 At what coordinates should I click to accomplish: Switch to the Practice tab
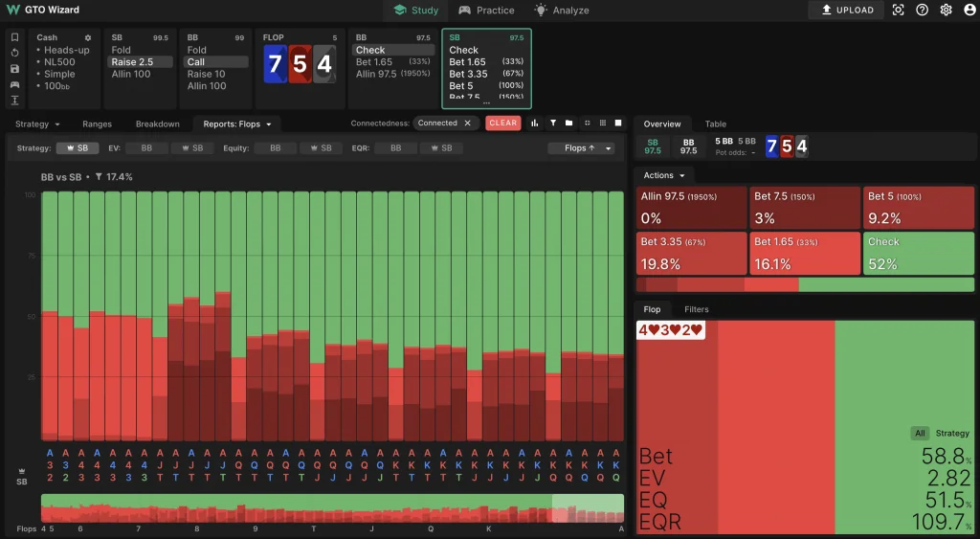[x=486, y=11]
